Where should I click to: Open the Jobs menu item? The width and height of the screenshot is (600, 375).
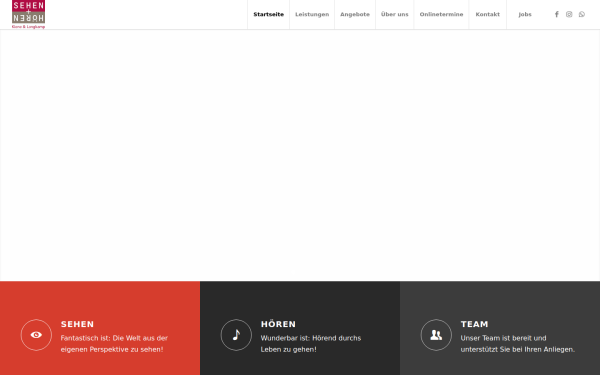pyautogui.click(x=525, y=14)
